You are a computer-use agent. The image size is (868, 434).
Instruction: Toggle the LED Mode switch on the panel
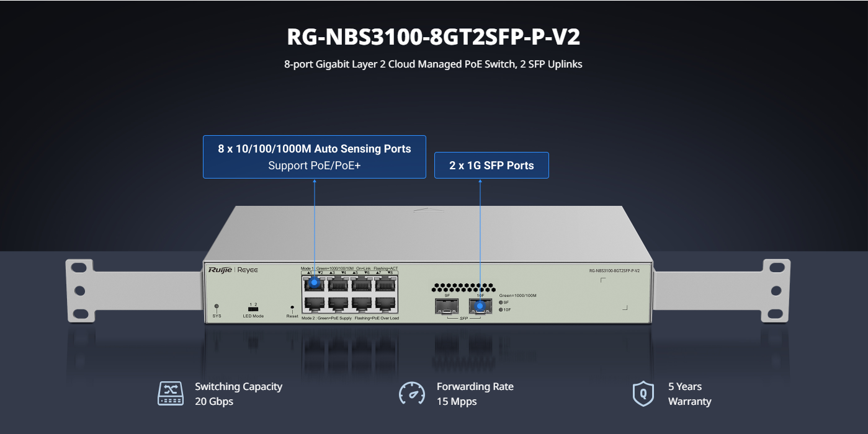click(x=253, y=309)
